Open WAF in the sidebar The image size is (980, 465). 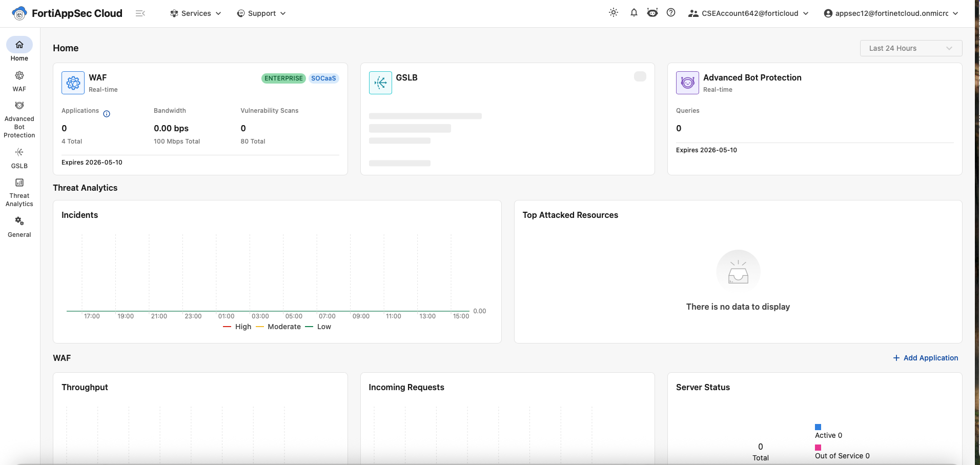coord(19,82)
